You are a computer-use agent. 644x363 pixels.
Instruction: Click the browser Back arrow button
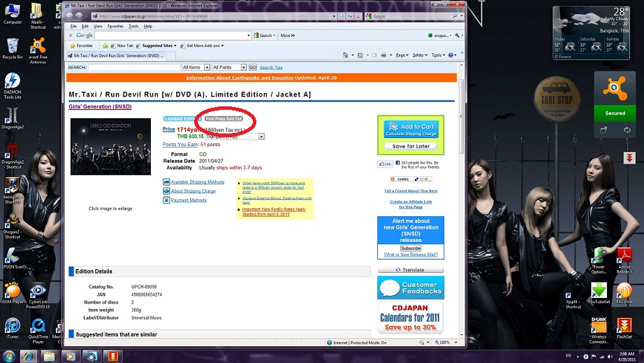pyautogui.click(x=69, y=16)
